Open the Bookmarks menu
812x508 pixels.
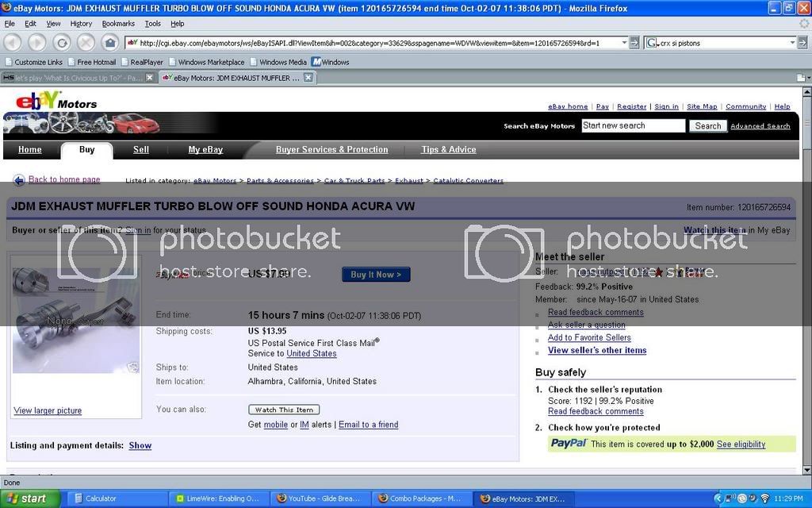(118, 24)
